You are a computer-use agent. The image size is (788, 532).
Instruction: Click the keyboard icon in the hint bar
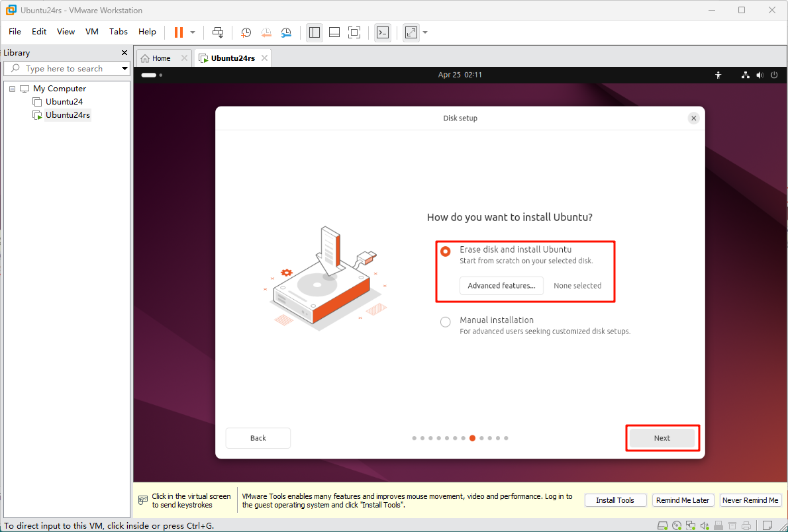coord(143,500)
